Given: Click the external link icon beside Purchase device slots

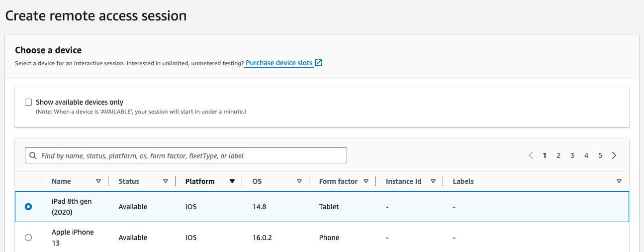Looking at the screenshot, I should point(319,63).
